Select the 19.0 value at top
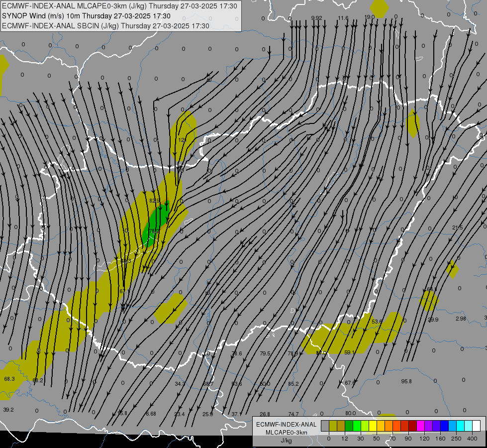 370,17
